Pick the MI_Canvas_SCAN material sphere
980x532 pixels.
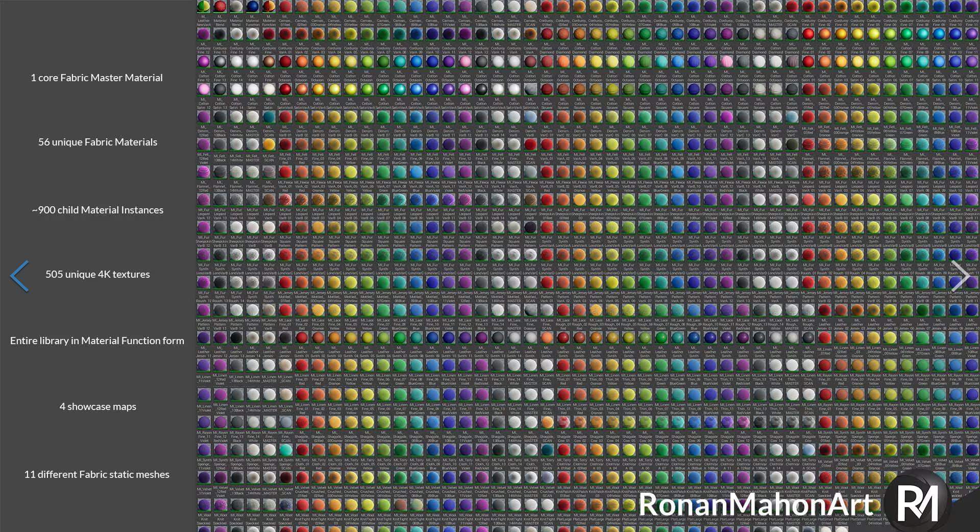click(530, 7)
